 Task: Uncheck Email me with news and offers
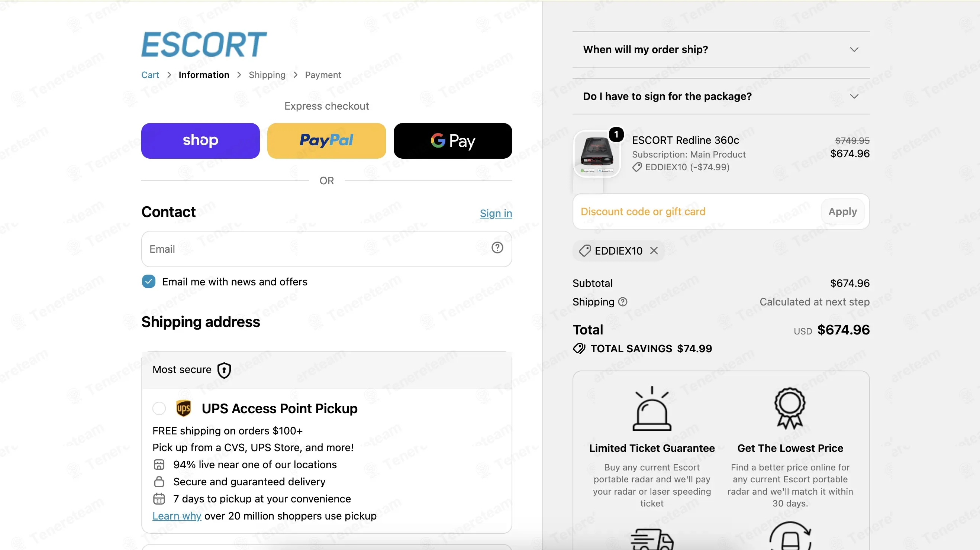(149, 282)
